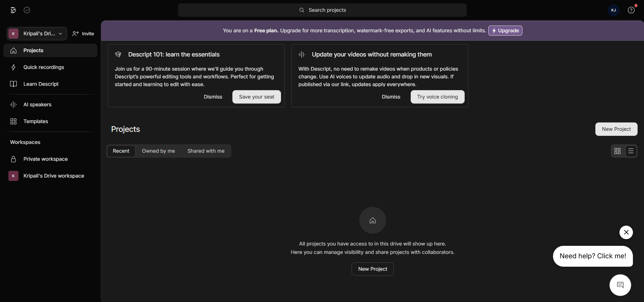Open Private workspace
Viewport: 644px width, 302px height.
pyautogui.click(x=50, y=159)
